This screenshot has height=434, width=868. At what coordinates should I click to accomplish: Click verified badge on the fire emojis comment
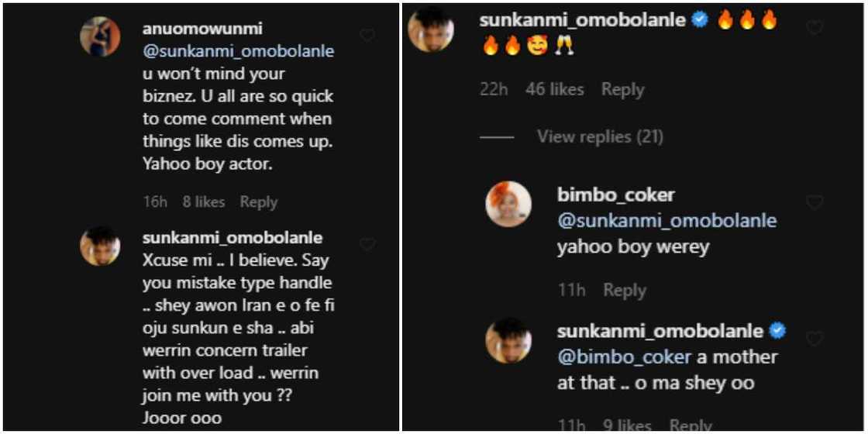pyautogui.click(x=700, y=21)
